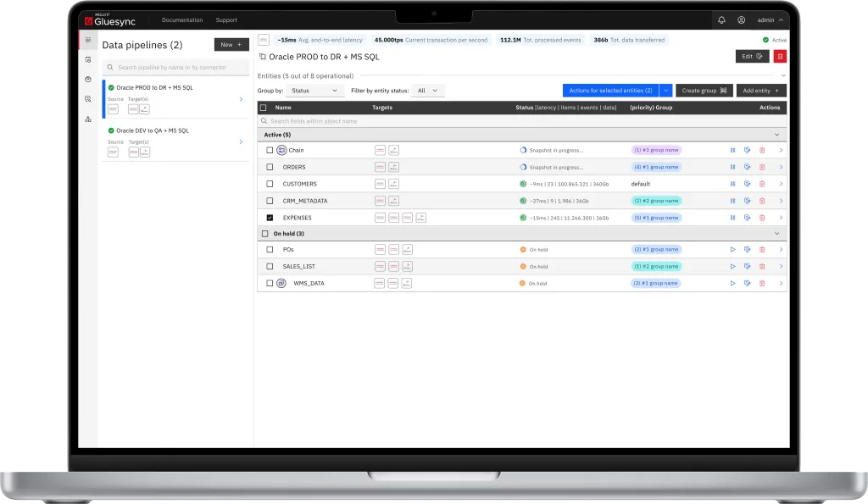Delete the CRM_METADATA entity row
Screen dimensions: 868x504
761,201
